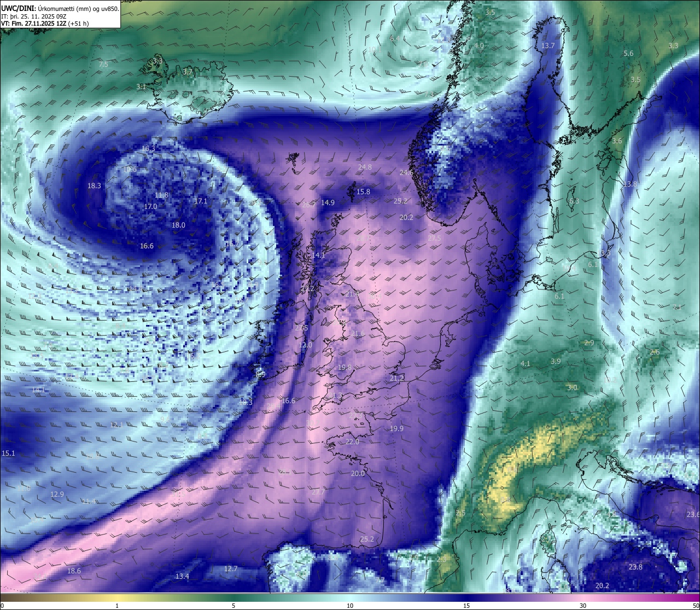Click the map value 17.1 in the low's core
This screenshot has width=700, height=610.
[201, 201]
